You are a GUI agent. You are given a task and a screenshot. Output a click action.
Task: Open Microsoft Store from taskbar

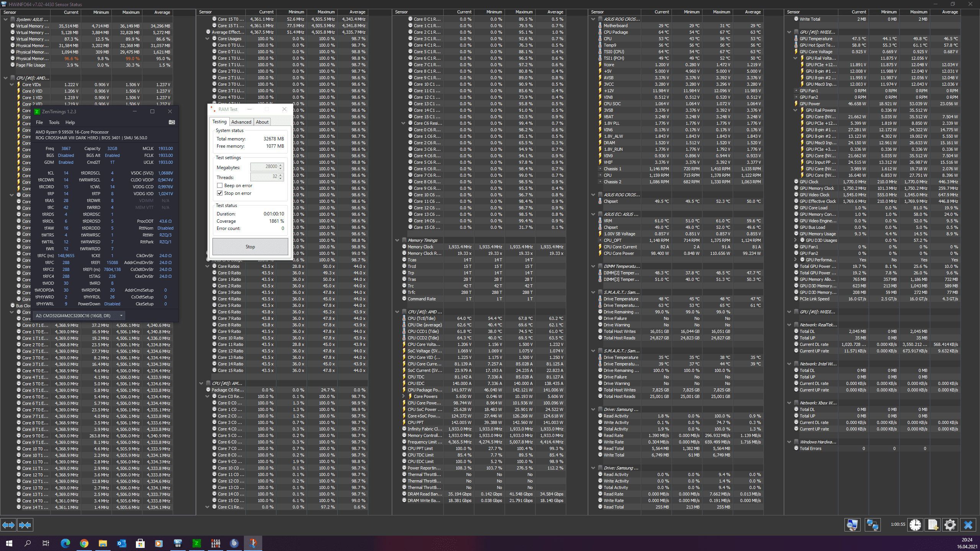click(x=140, y=543)
